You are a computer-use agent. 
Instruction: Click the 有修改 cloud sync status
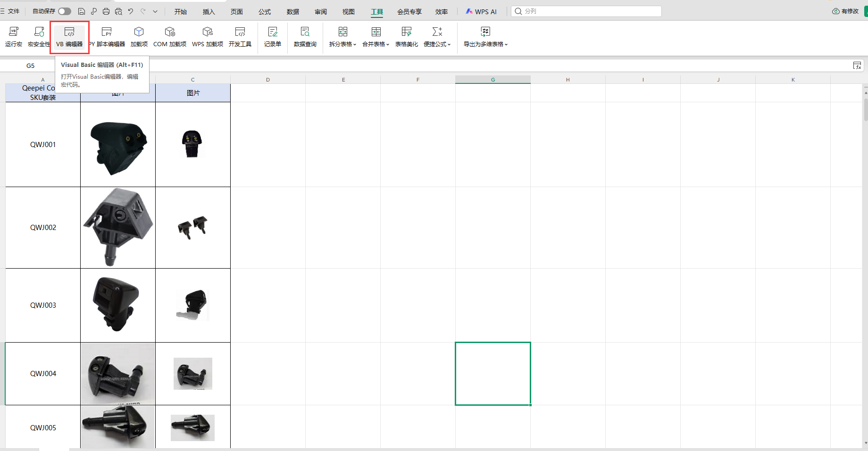click(845, 11)
